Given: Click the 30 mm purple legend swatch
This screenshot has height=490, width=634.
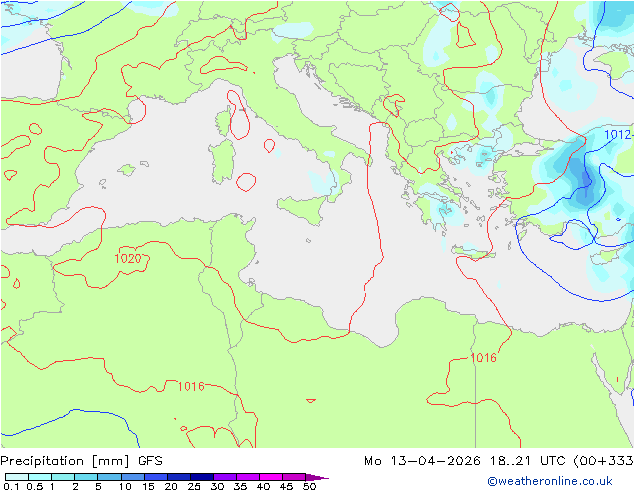Looking at the screenshot, I should (225, 477).
